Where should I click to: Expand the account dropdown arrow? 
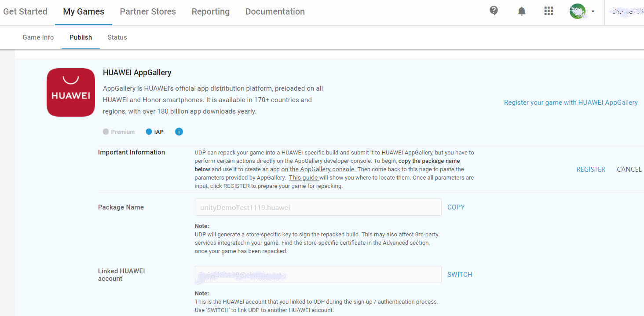pyautogui.click(x=593, y=11)
